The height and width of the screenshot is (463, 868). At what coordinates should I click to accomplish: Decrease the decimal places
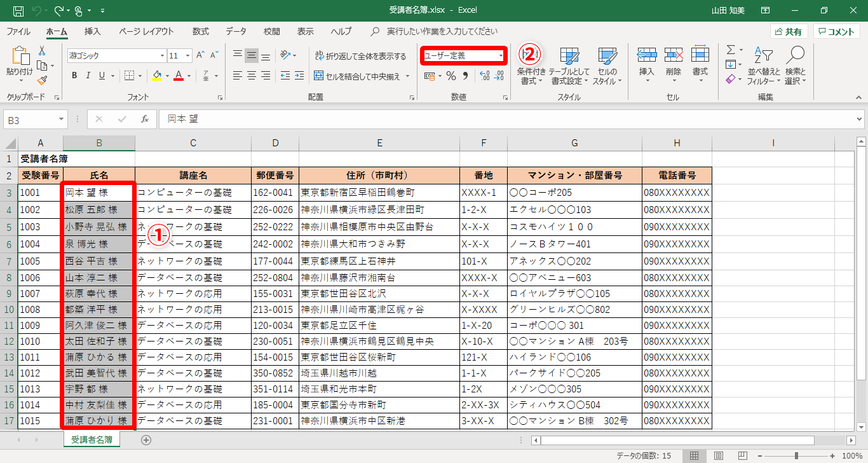pos(499,76)
